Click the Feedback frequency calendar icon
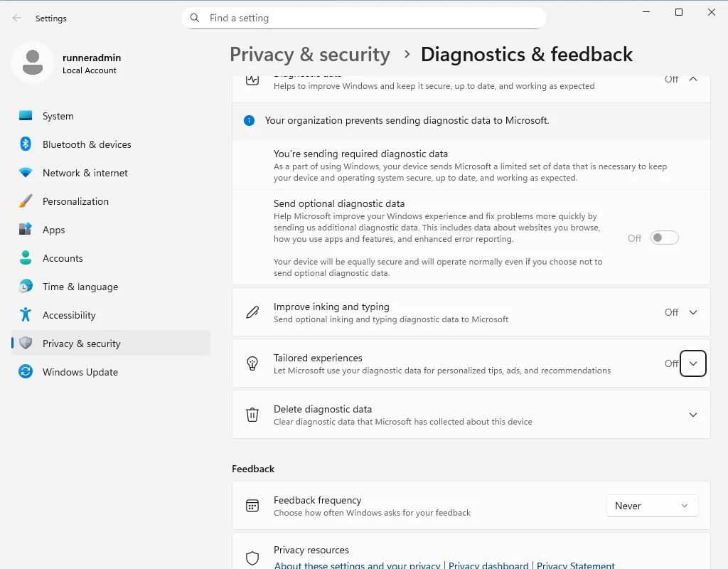The width and height of the screenshot is (728, 569). tap(252, 506)
